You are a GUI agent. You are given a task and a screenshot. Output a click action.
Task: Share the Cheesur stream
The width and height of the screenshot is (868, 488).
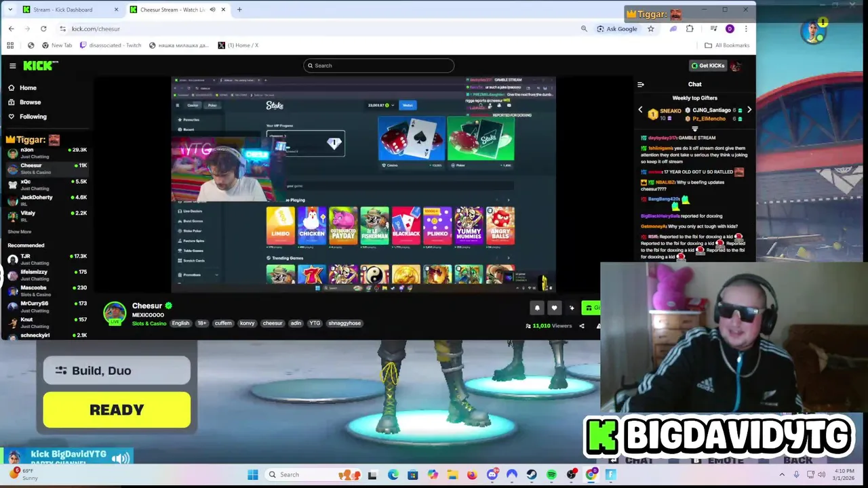click(581, 326)
